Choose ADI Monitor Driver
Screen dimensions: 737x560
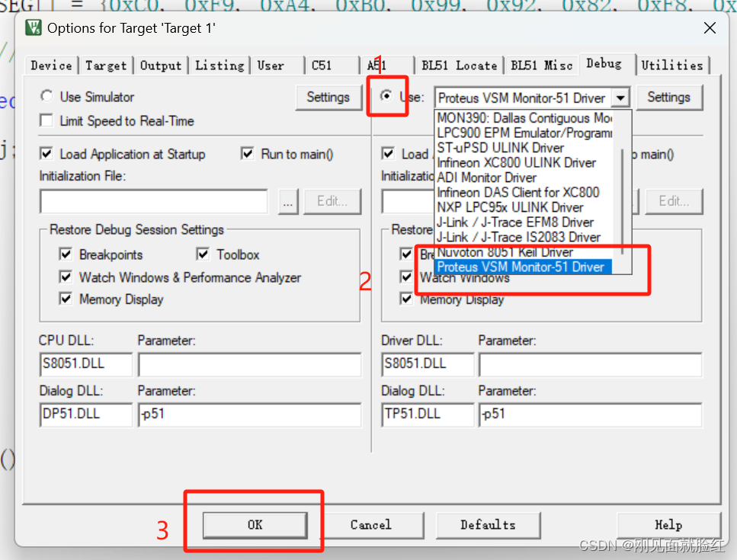pyautogui.click(x=524, y=178)
